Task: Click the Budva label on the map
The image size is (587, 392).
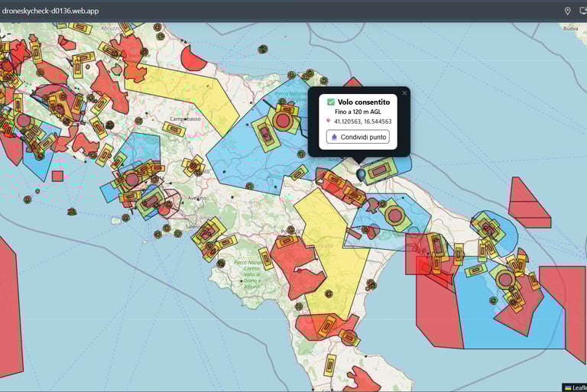Action: pos(570,28)
